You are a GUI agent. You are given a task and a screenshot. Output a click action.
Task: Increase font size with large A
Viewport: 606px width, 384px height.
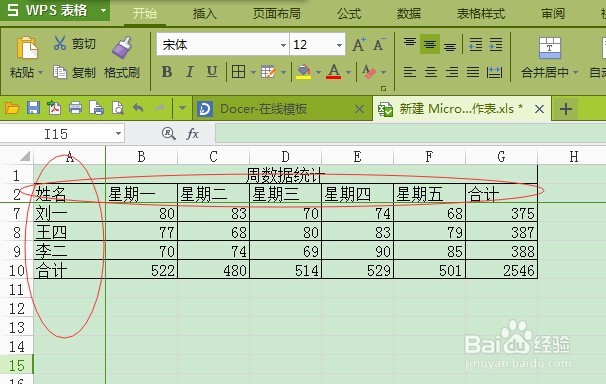tap(359, 45)
